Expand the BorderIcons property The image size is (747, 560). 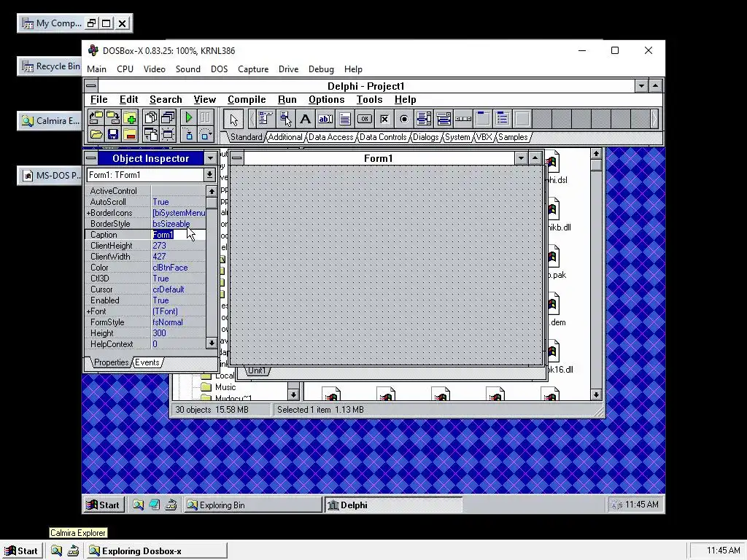tap(88, 213)
